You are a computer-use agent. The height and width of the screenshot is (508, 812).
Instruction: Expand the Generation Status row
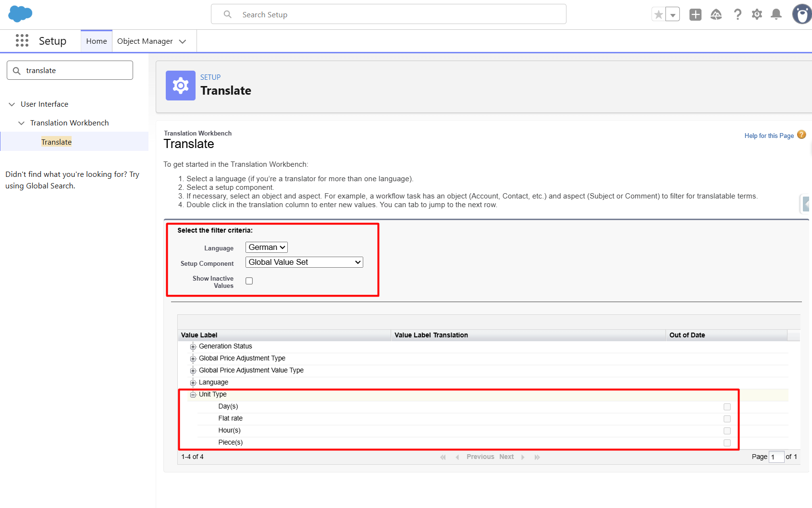click(193, 347)
